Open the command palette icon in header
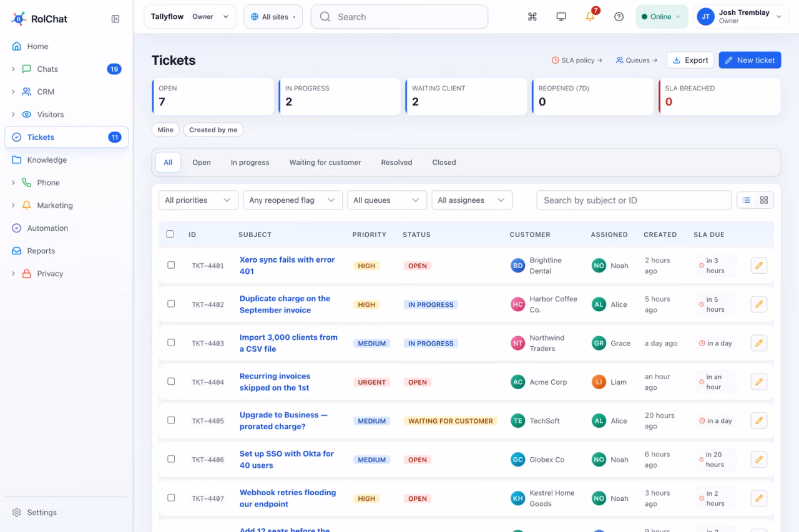 [x=532, y=17]
